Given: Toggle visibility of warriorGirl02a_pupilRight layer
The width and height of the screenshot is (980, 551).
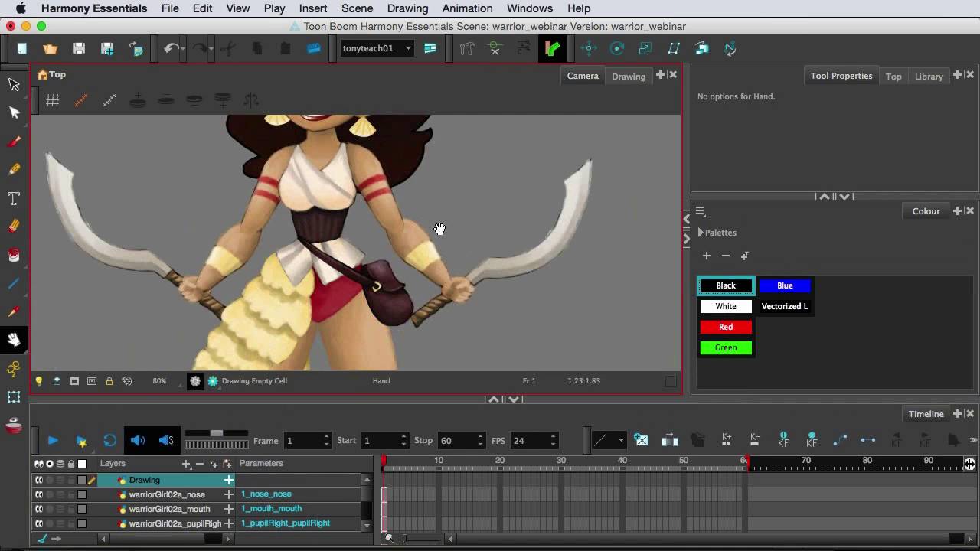Looking at the screenshot, I should [x=38, y=523].
